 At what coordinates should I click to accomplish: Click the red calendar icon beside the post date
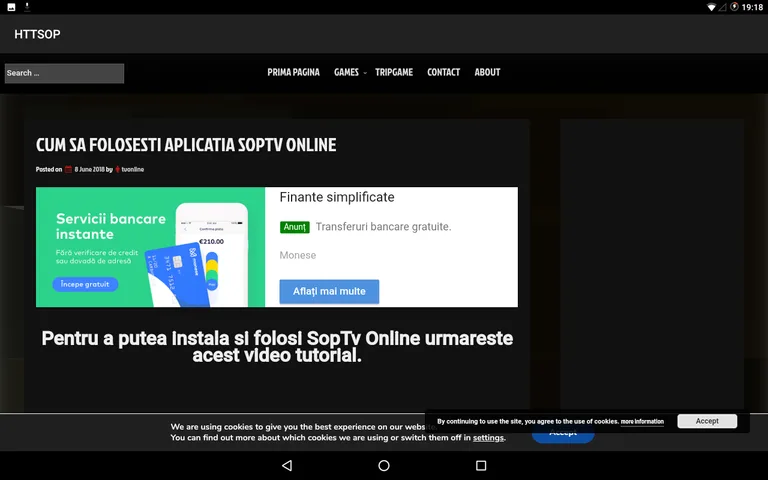pos(69,169)
